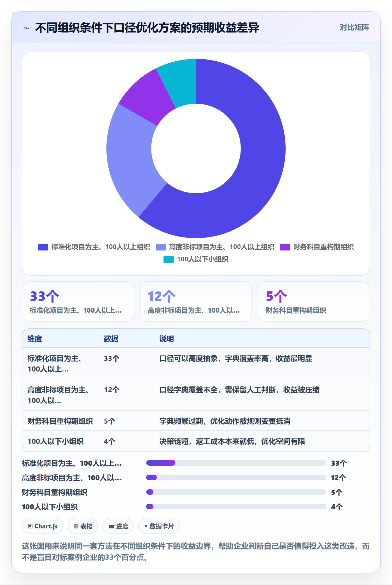
Task: Open the 5个 data card
Action: pyautogui.click(x=314, y=301)
